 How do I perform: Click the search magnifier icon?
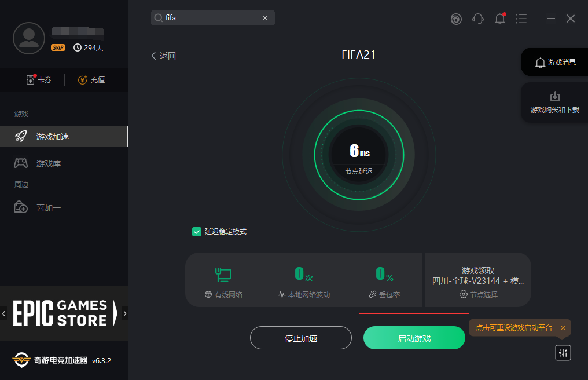[x=158, y=18]
